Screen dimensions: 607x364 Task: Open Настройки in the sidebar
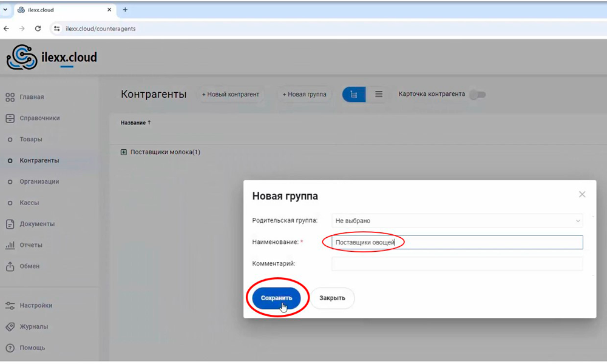[35, 305]
